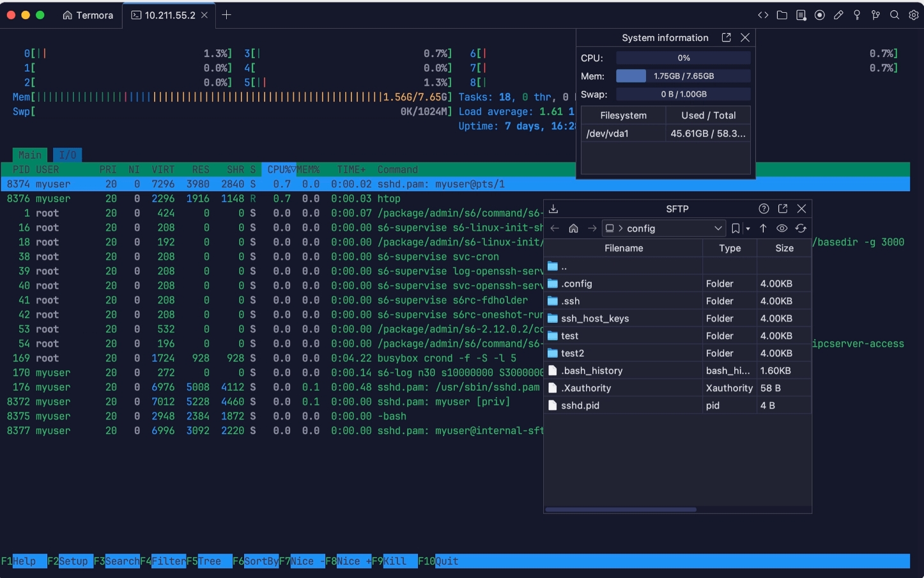Click F9 Kill in htop footer
Image resolution: width=924 pixels, height=578 pixels.
[x=394, y=561]
